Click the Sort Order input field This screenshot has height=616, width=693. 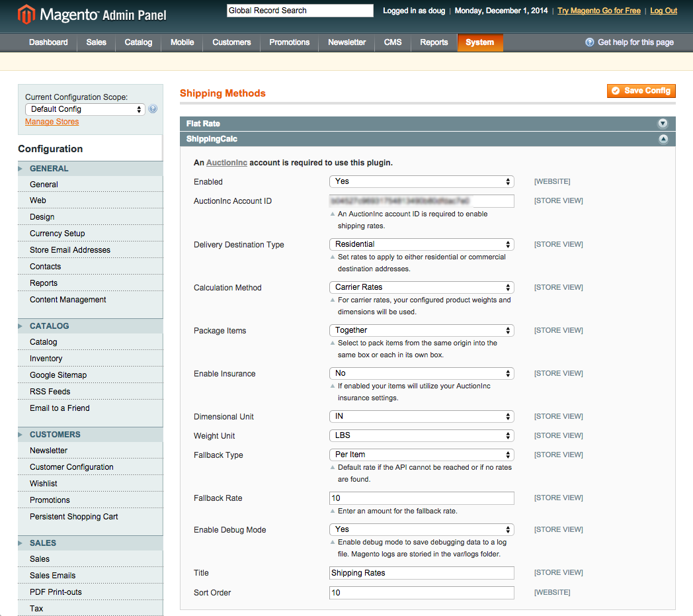coord(421,593)
